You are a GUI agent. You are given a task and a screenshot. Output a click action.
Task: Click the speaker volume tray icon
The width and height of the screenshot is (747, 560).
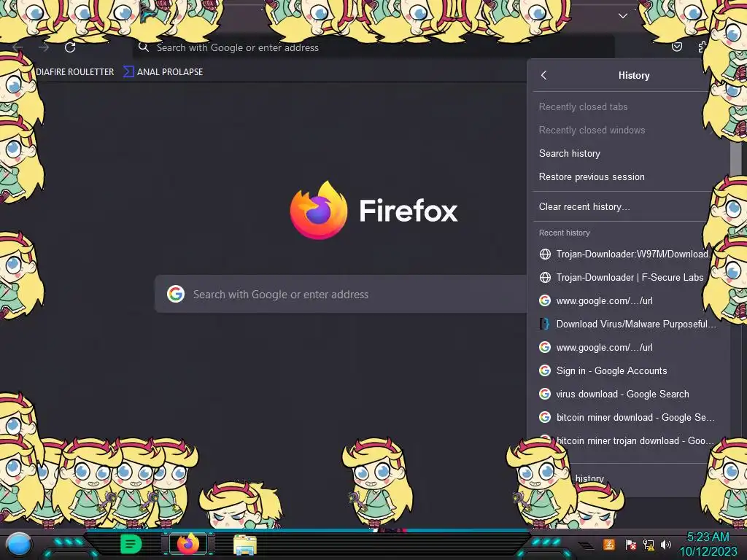click(x=666, y=544)
